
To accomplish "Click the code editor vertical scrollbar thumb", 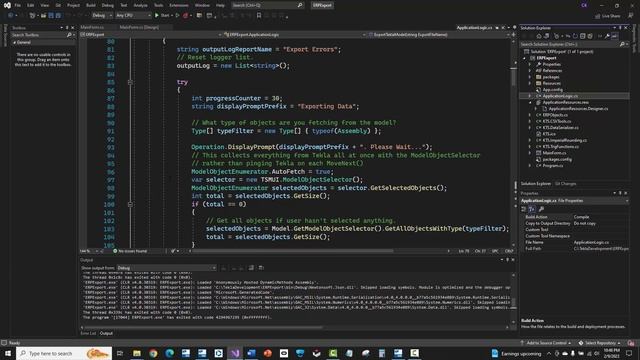I will tap(513, 77).
